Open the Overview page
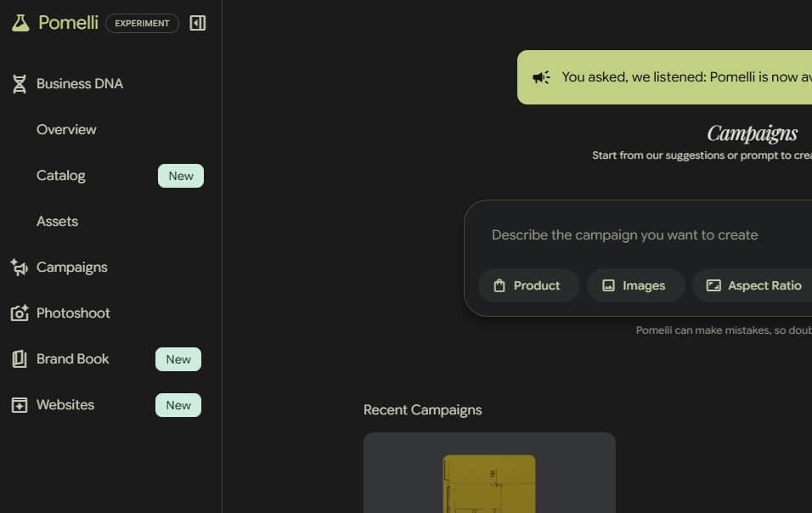 click(x=66, y=129)
